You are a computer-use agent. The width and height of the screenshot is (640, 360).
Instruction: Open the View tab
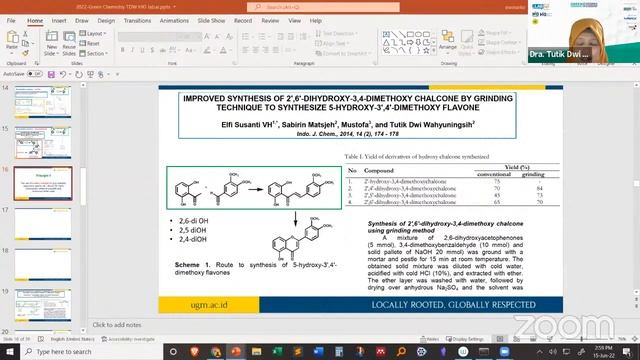coord(294,20)
